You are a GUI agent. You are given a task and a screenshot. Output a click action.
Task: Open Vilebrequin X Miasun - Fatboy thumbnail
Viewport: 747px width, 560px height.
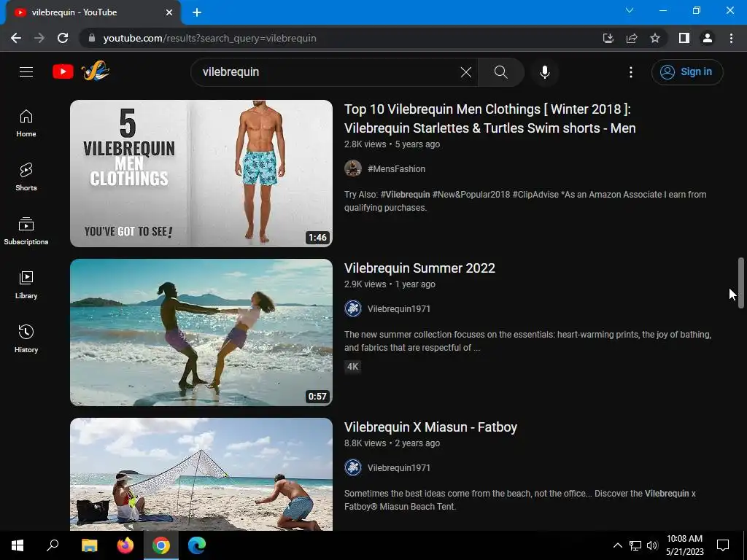pyautogui.click(x=201, y=474)
